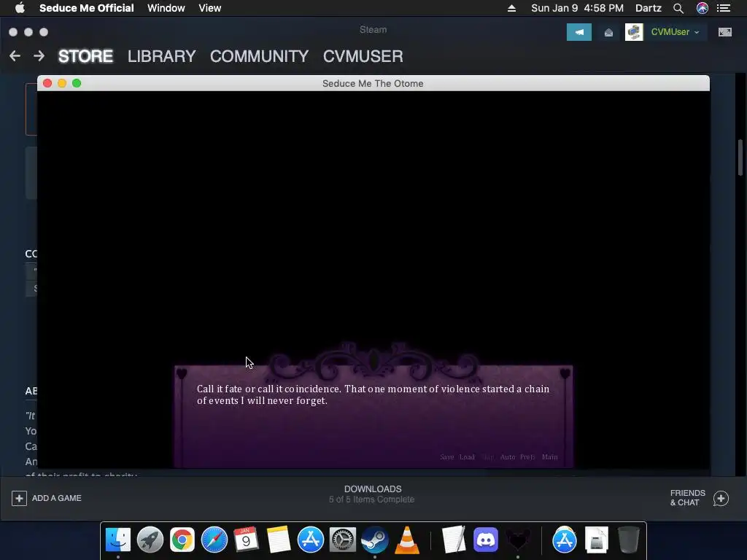
Task: Switch to the COMMUNITY tab
Action: pos(259,56)
